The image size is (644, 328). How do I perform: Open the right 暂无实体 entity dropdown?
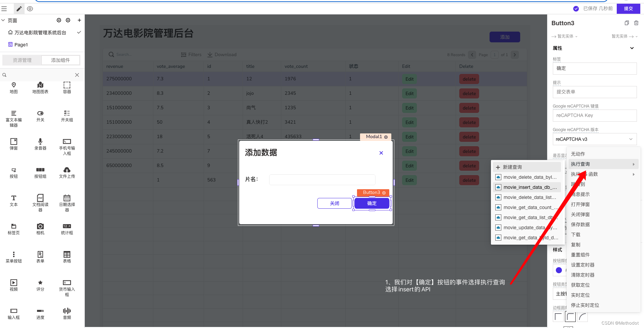click(624, 36)
